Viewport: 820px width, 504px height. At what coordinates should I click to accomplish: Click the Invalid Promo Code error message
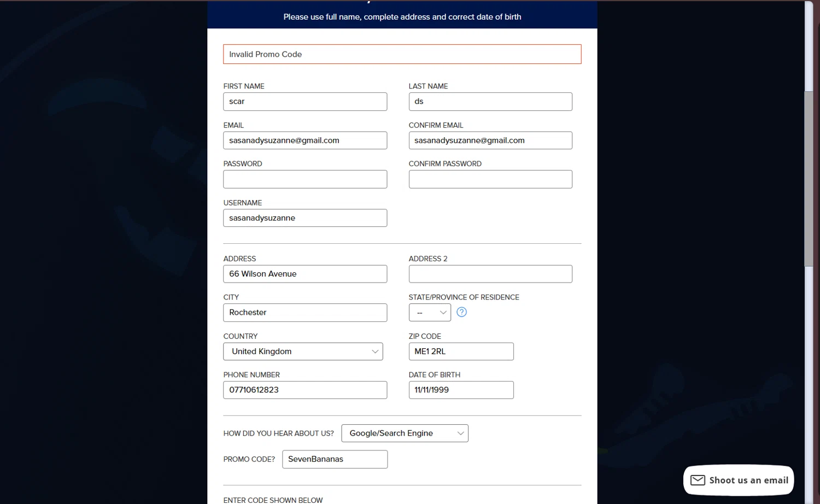pos(402,54)
